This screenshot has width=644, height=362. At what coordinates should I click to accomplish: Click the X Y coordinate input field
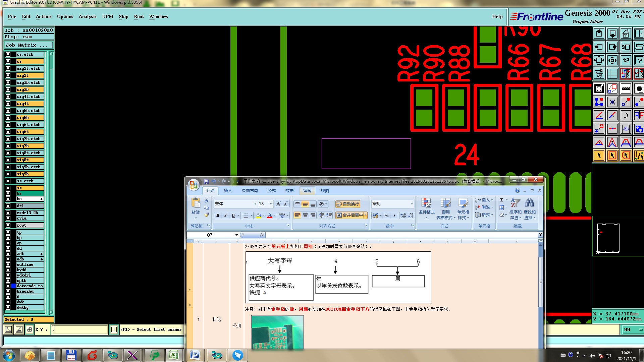[x=80, y=329]
